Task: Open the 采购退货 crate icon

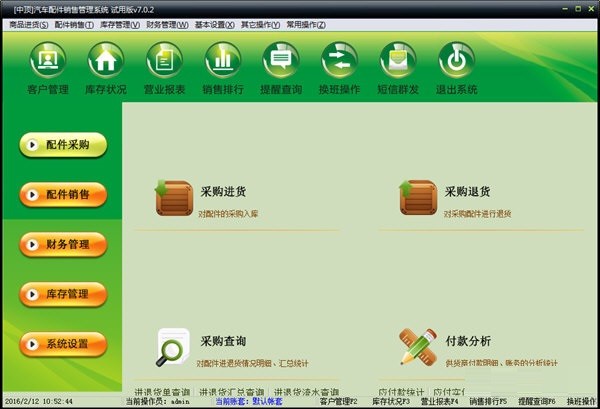Action: [x=417, y=197]
